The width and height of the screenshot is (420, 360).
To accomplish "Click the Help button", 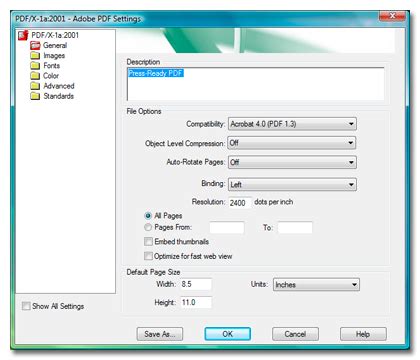I will [x=363, y=334].
